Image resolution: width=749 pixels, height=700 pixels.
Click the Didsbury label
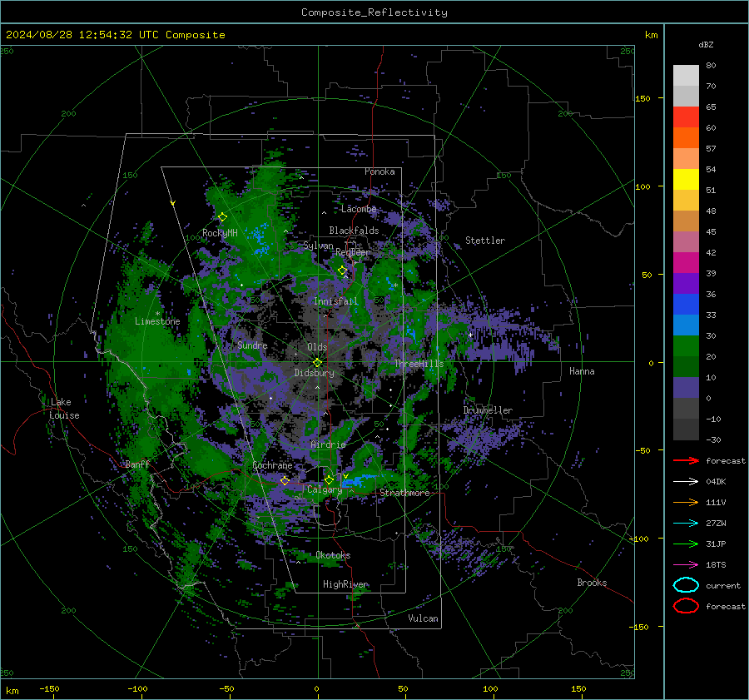[x=314, y=373]
